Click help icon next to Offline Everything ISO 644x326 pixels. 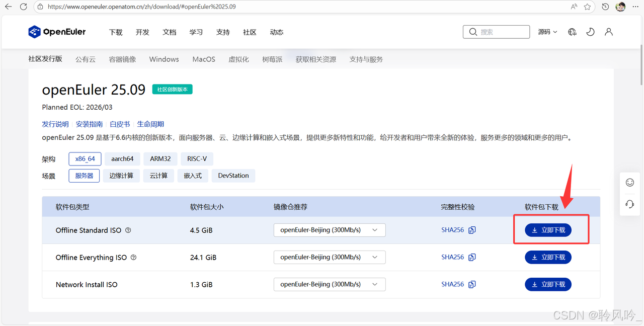point(133,257)
